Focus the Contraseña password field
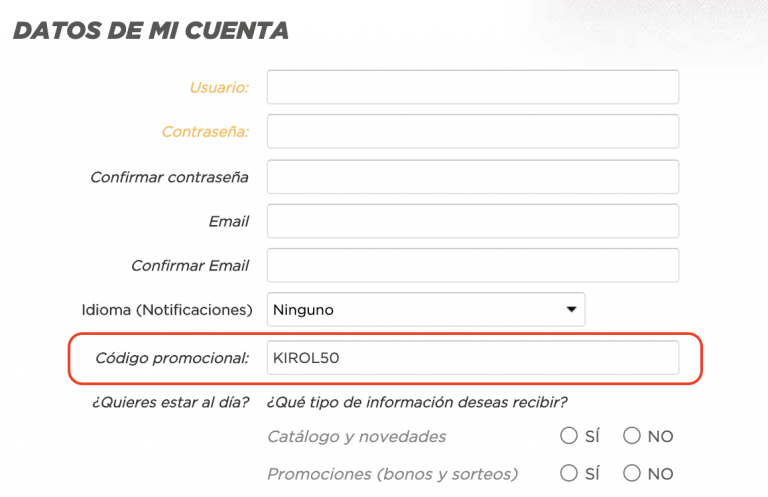 (x=473, y=131)
